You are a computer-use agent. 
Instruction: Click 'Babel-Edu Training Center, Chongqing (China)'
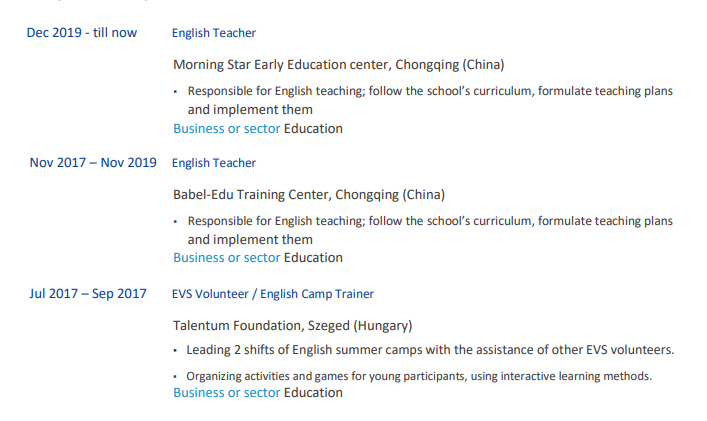pos(309,194)
